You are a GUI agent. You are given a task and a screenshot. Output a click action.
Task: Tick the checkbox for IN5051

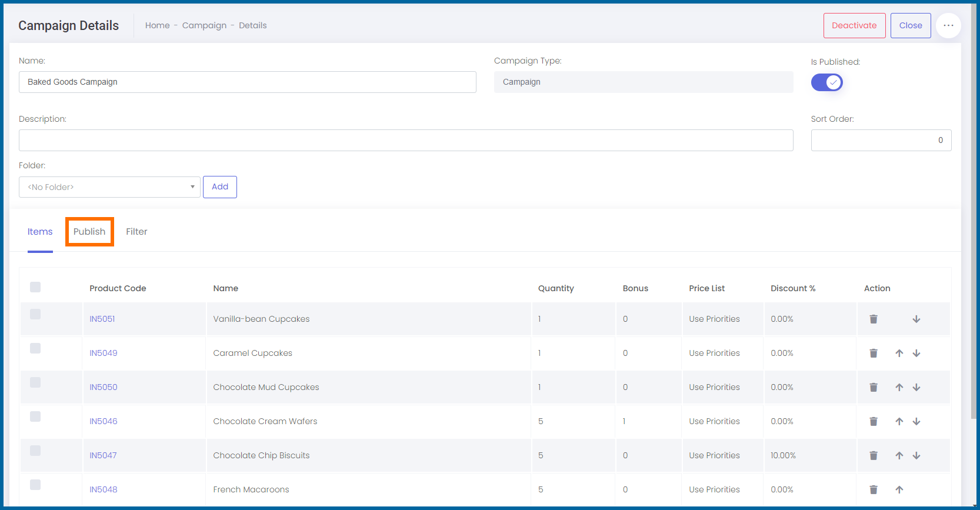[35, 314]
